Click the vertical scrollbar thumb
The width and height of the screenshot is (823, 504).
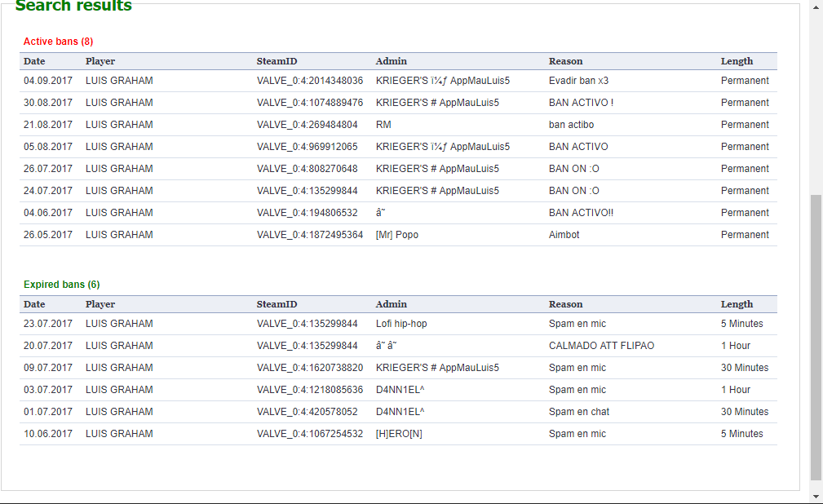(x=816, y=338)
